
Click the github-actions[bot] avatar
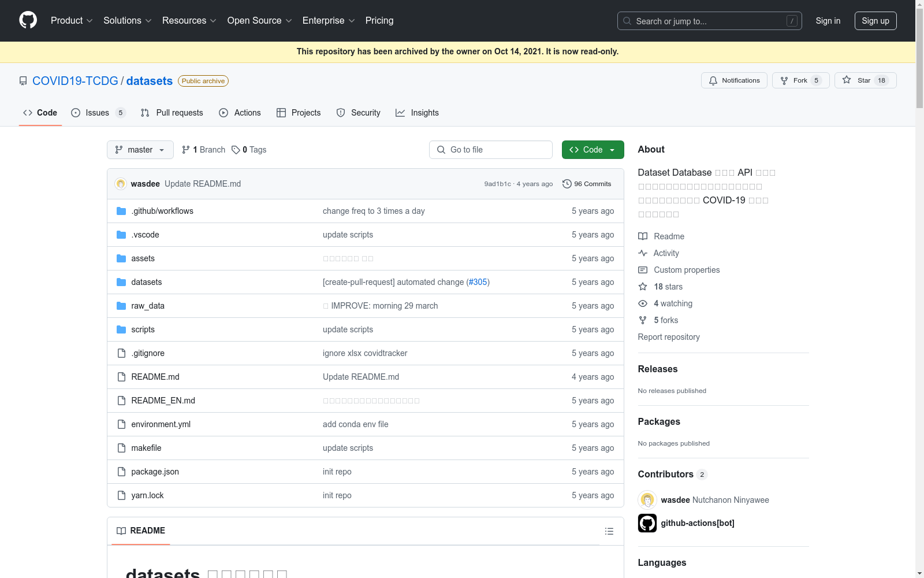tap(647, 523)
